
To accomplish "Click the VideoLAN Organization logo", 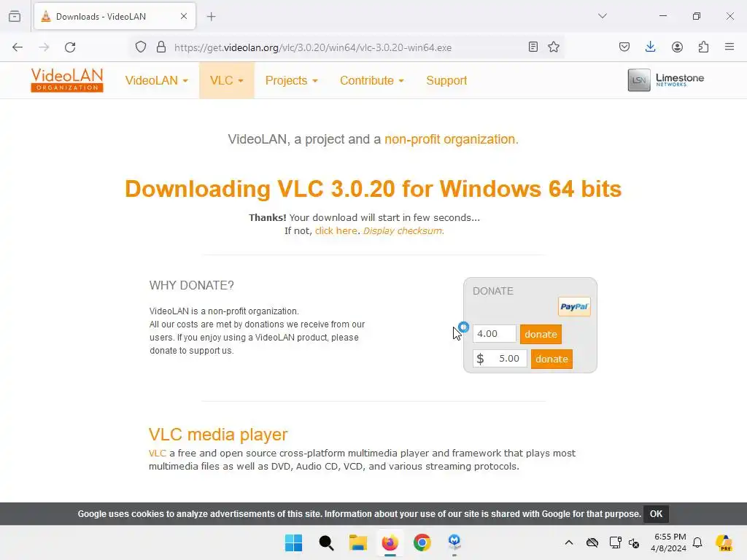I will [67, 80].
